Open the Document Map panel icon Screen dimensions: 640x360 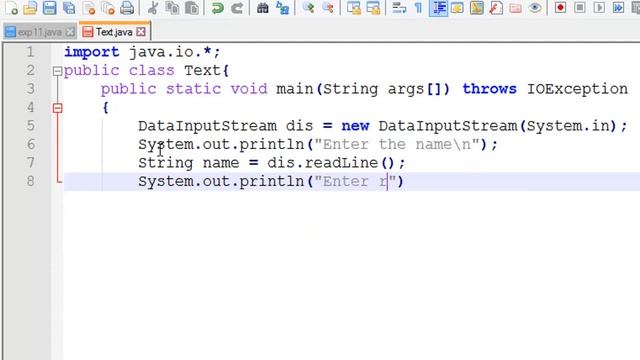click(476, 8)
